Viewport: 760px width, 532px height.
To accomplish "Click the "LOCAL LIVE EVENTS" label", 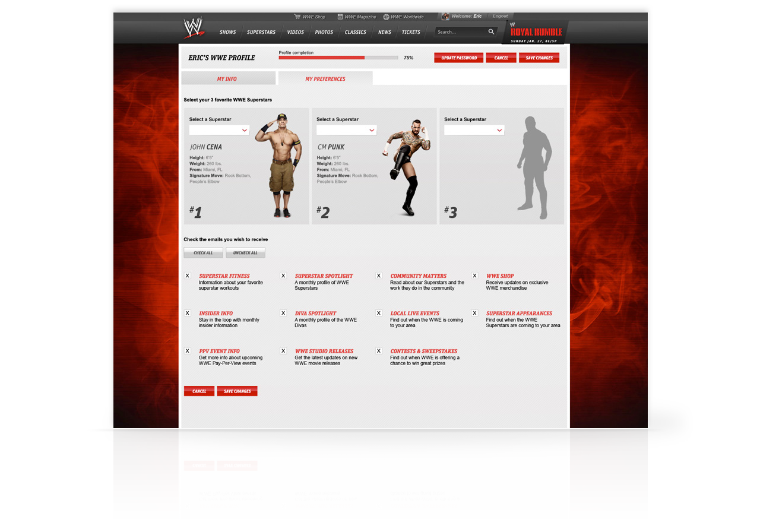I will coord(415,313).
